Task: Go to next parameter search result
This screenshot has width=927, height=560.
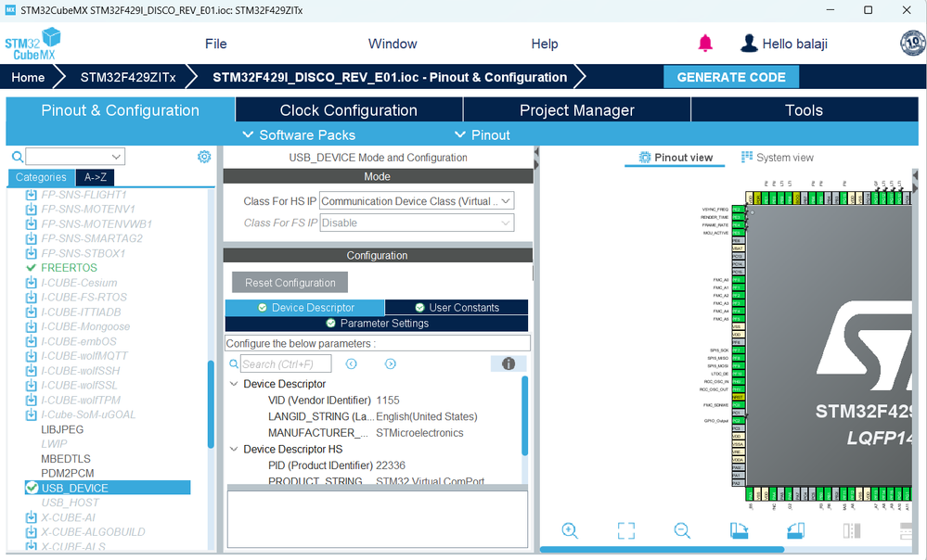Action: pos(390,363)
